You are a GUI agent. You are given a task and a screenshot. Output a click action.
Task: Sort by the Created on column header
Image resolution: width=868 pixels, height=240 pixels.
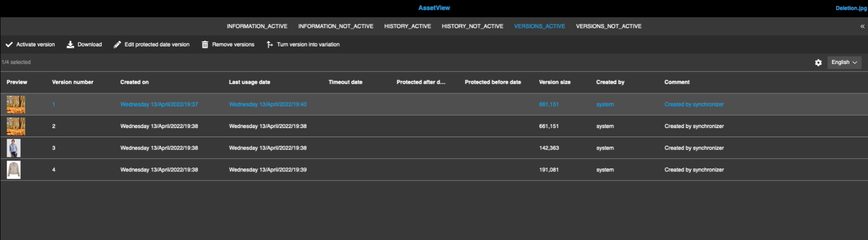[x=134, y=82]
